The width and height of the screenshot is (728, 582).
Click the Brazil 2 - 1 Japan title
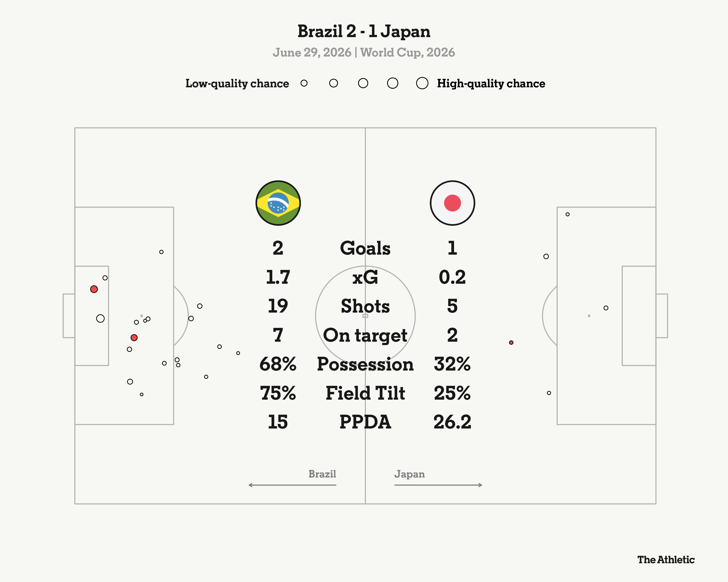click(364, 31)
